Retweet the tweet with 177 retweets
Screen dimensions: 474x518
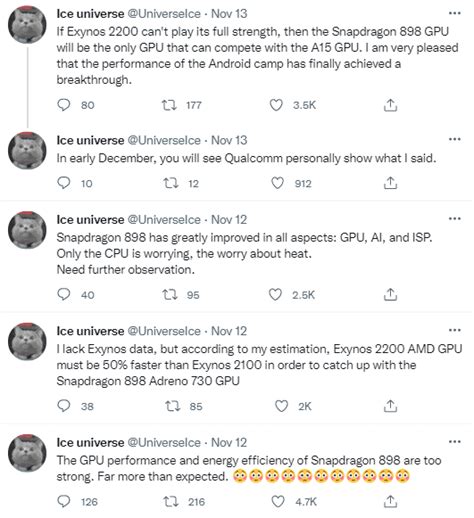[x=169, y=105]
